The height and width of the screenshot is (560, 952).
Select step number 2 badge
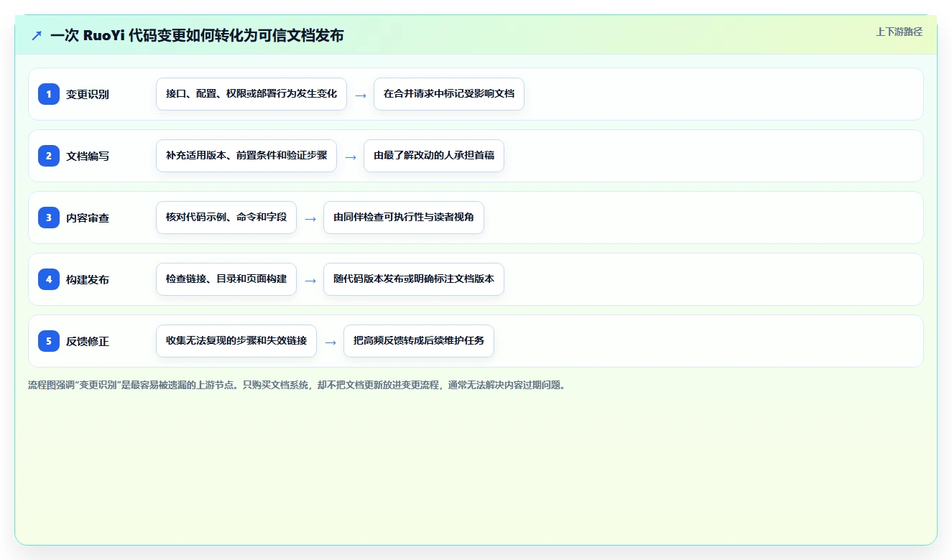click(49, 156)
